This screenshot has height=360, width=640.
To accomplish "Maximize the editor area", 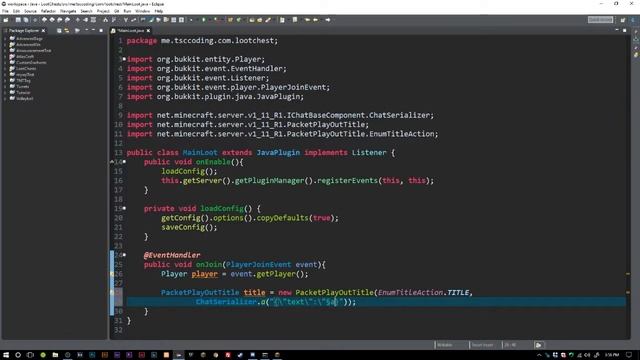I will coord(624,30).
